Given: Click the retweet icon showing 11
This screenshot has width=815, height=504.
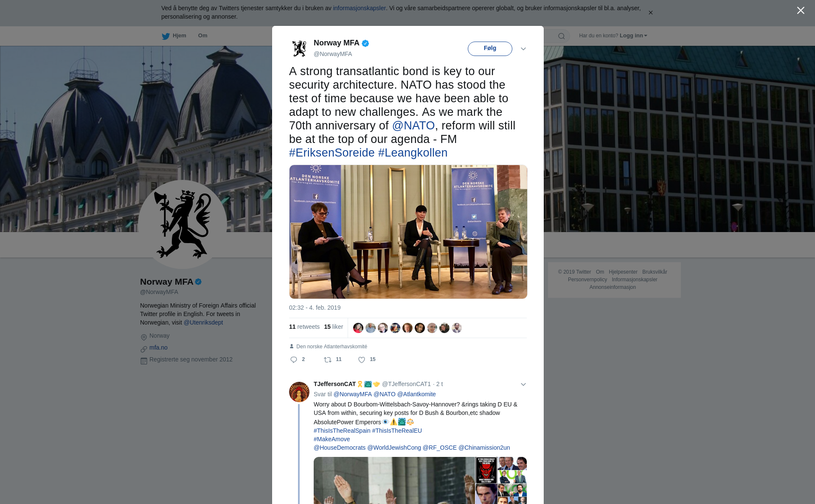Looking at the screenshot, I should click(x=328, y=360).
